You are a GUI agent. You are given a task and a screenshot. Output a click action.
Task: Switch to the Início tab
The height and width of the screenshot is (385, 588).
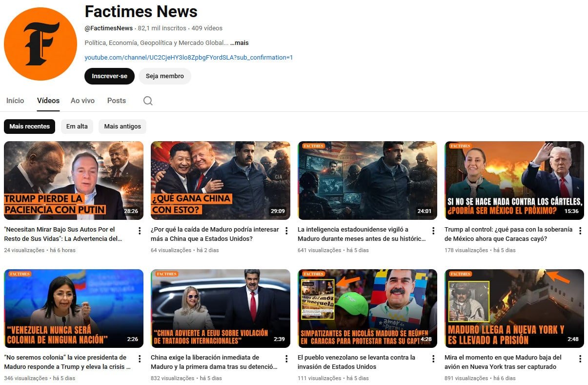(x=15, y=100)
